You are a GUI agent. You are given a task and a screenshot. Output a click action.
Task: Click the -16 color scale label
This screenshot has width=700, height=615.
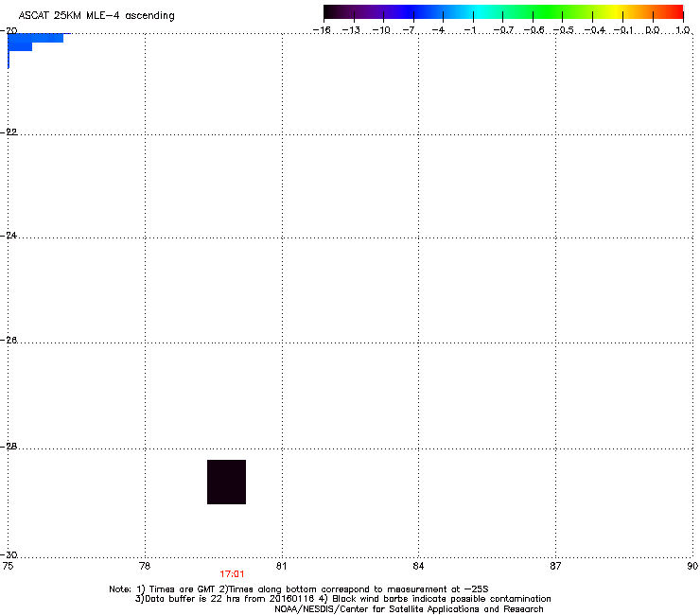[x=322, y=30]
